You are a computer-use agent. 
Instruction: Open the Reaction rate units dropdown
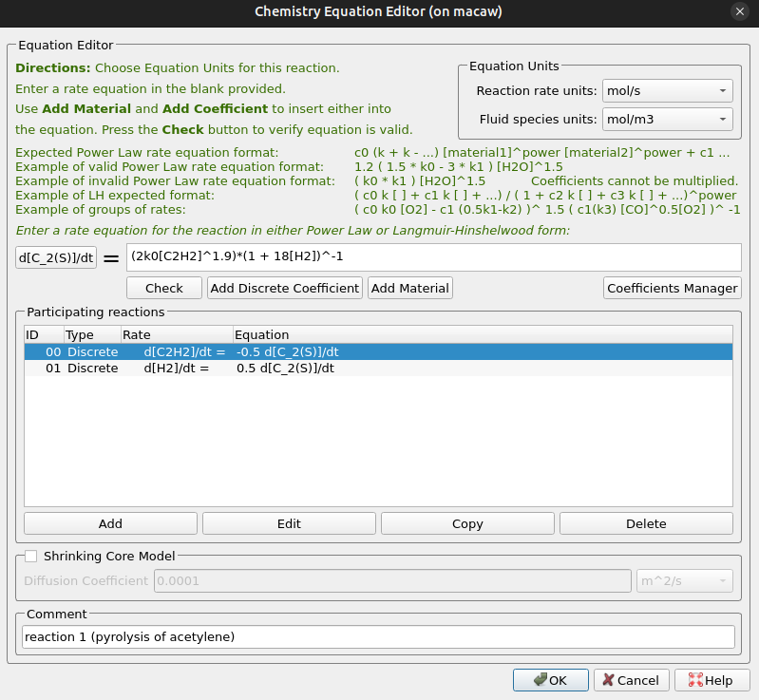[x=667, y=91]
